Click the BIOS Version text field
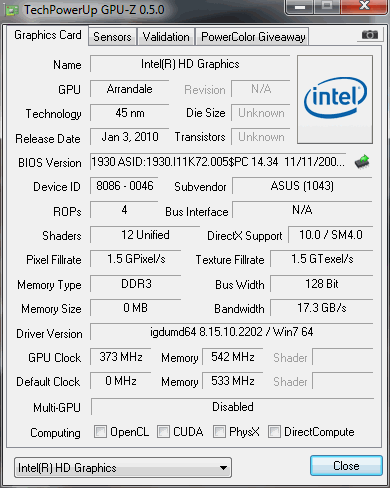The height and width of the screenshot is (488, 390). (x=218, y=162)
